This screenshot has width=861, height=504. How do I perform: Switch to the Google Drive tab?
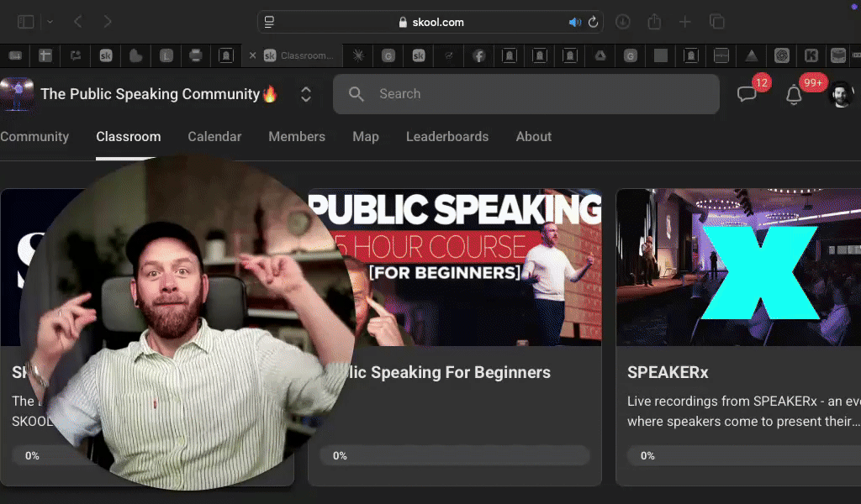point(600,55)
